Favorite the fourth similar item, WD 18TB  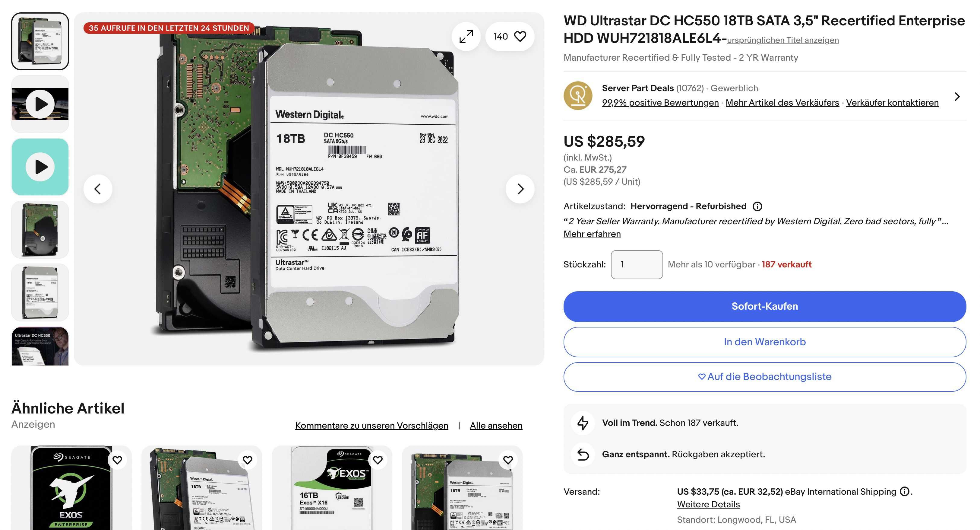tap(508, 460)
